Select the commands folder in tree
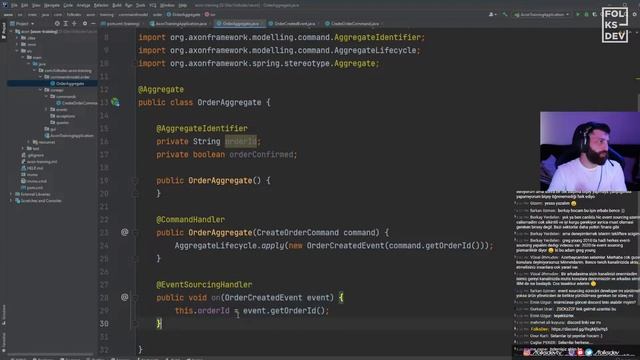This screenshot has width=640, height=360. click(63, 97)
